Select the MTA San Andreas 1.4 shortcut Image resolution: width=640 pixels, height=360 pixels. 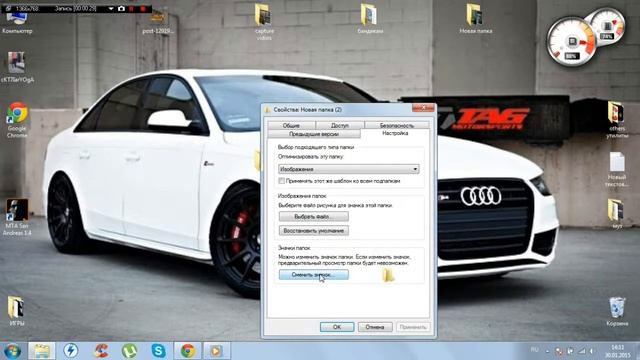click(17, 218)
